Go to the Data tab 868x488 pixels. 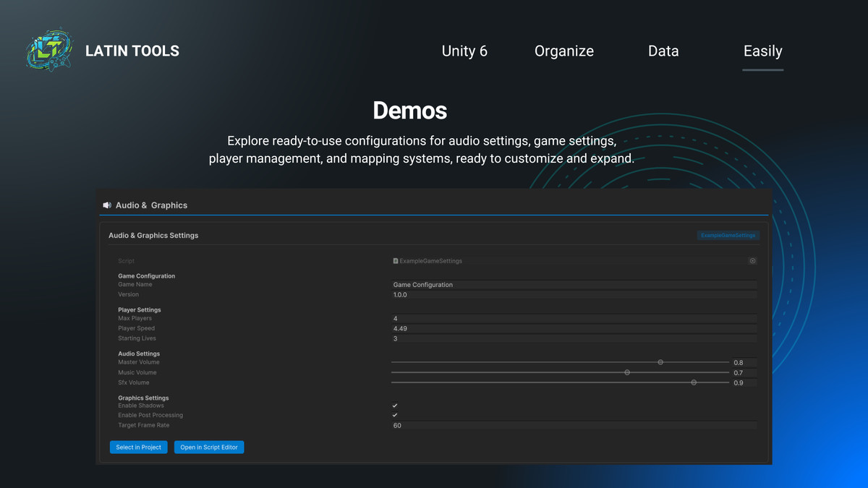click(663, 51)
